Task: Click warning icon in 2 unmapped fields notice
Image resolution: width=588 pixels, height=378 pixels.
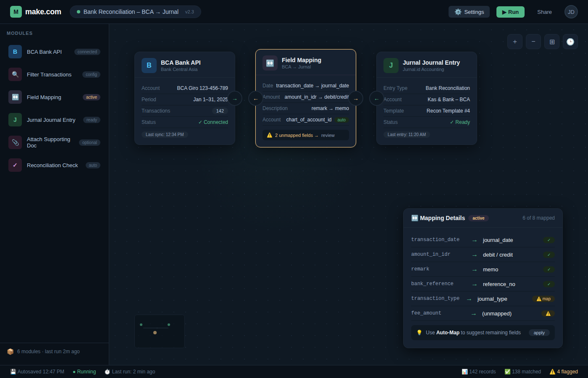Action: [x=270, y=135]
